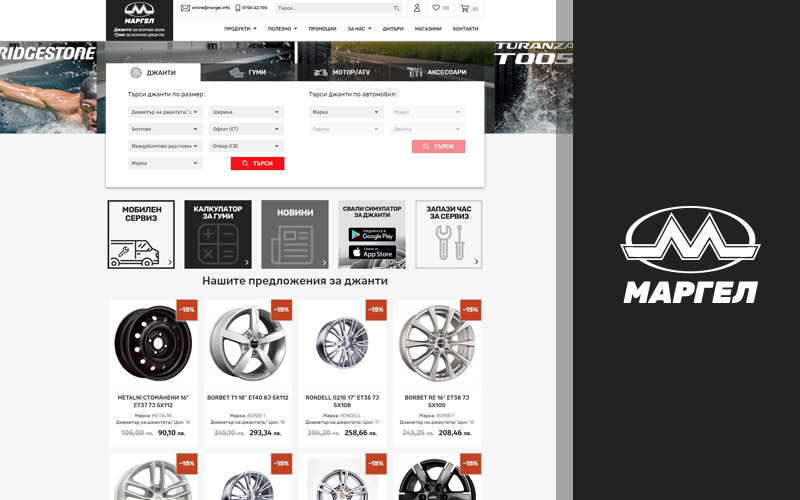
Task: Expand the Отвор (CB) dropdown
Action: (246, 146)
